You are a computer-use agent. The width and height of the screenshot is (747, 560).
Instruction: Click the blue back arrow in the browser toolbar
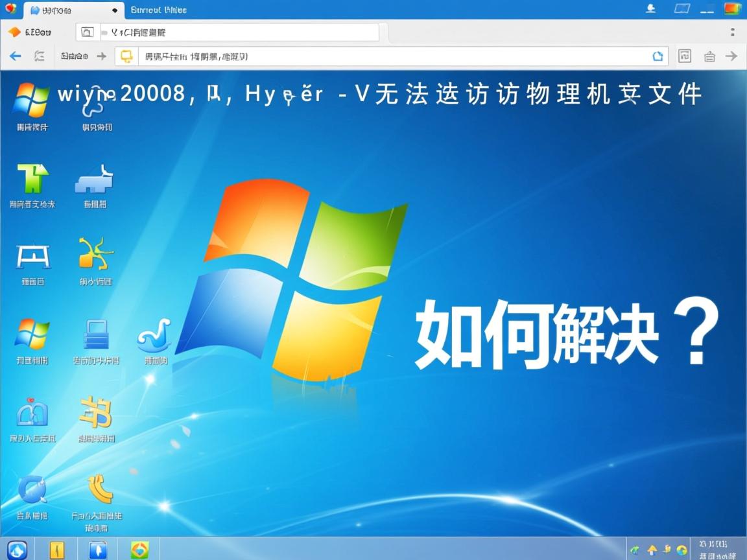point(16,56)
